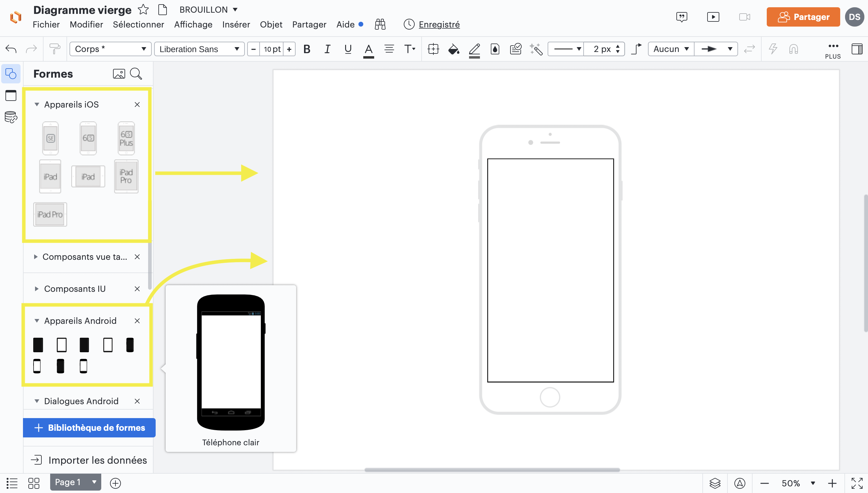Click the Lucidchart home logo
Image resolution: width=868 pixels, height=493 pixels.
[16, 17]
